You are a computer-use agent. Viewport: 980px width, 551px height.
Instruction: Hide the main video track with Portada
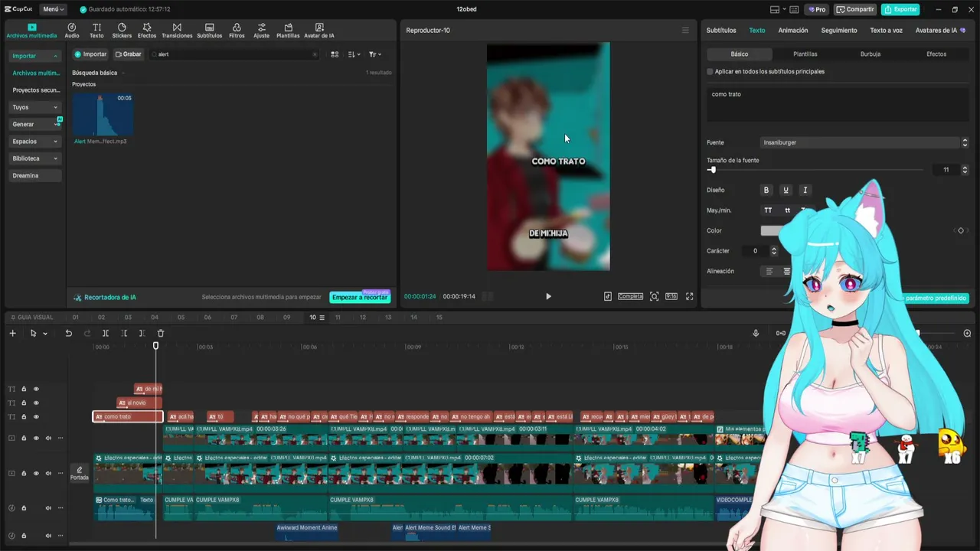click(36, 473)
